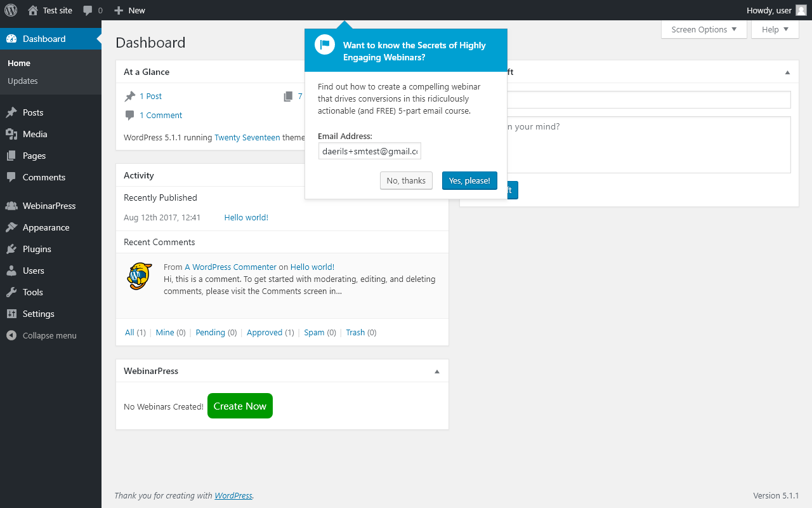Click the Appearance brush icon in sidebar
Viewport: 812px width, 508px height.
11,227
